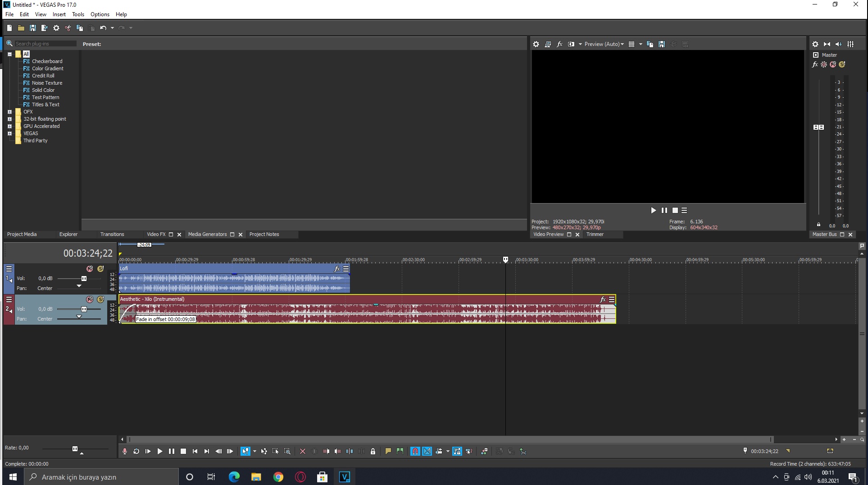The width and height of the screenshot is (868, 485).
Task: Select Noise Texture generator
Action: click(x=47, y=83)
